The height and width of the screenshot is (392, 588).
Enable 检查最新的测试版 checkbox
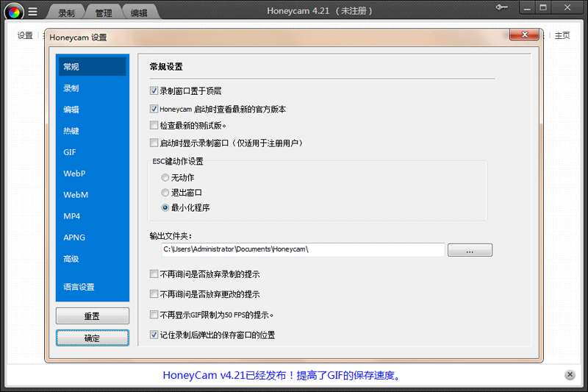click(x=154, y=126)
